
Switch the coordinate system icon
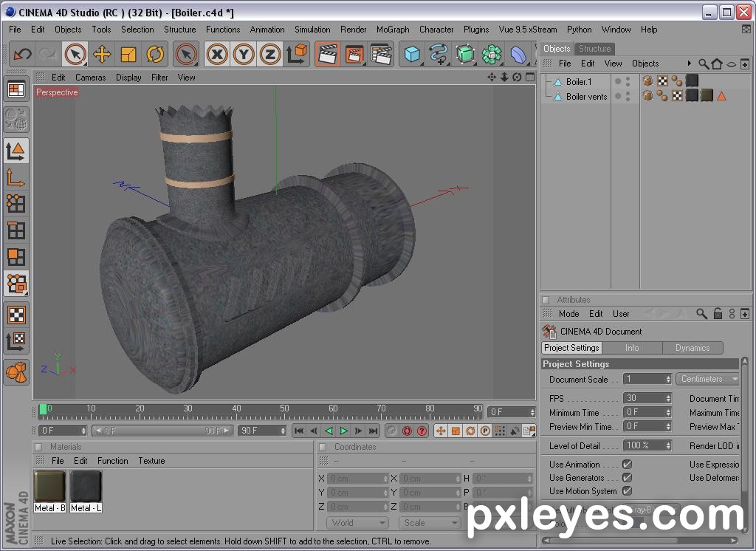pos(297,54)
